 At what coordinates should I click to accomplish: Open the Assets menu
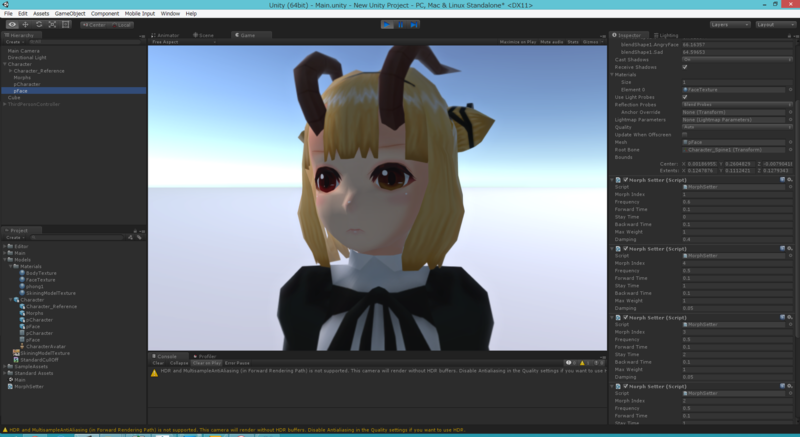tap(41, 14)
